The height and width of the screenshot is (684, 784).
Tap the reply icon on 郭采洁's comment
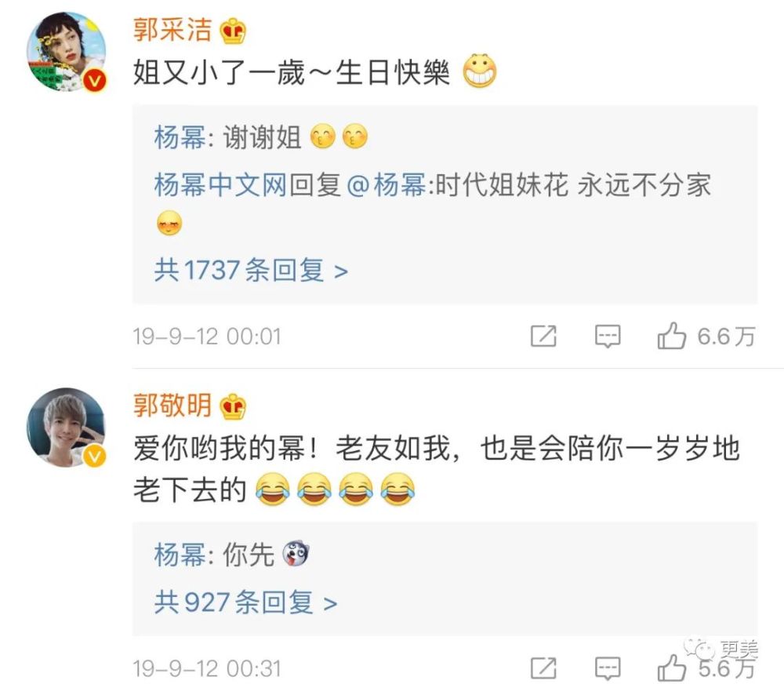coord(608,337)
